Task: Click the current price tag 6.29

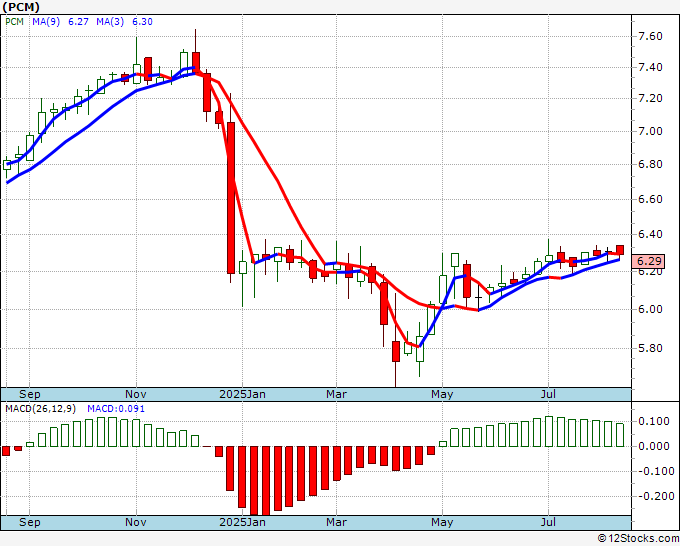Action: pos(649,261)
